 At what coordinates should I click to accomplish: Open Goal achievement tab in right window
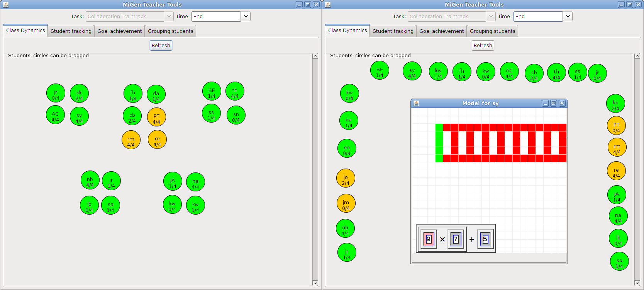coord(442,31)
